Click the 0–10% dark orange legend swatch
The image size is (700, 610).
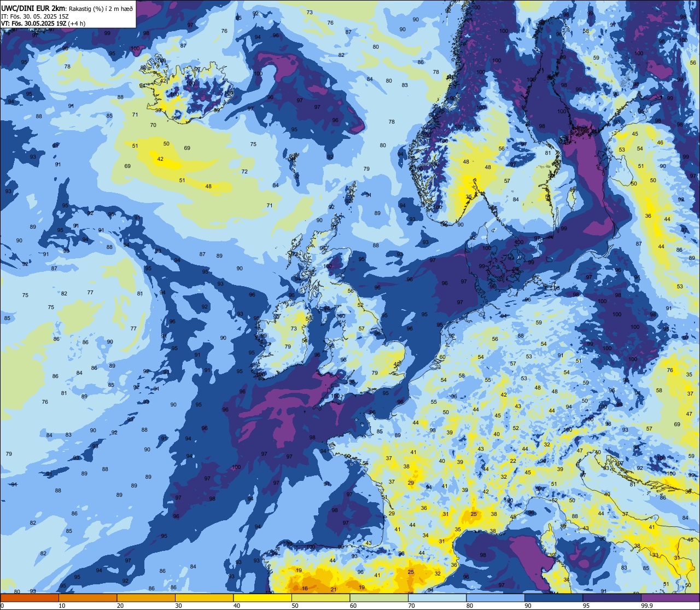tap(30, 597)
